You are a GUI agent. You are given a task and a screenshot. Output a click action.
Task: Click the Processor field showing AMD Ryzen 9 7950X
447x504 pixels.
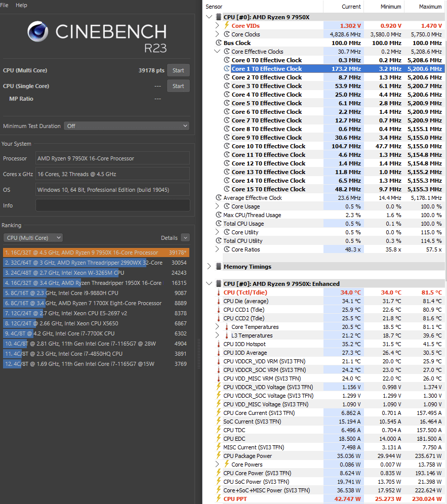click(112, 158)
